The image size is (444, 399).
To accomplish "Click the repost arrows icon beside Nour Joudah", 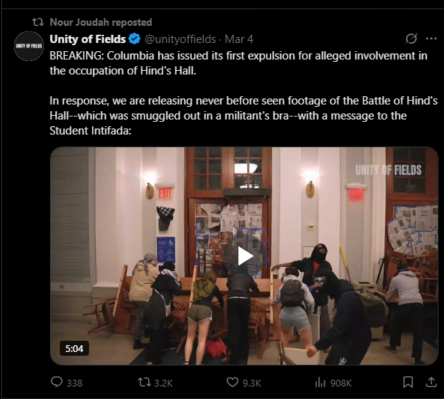I will tap(38, 22).
